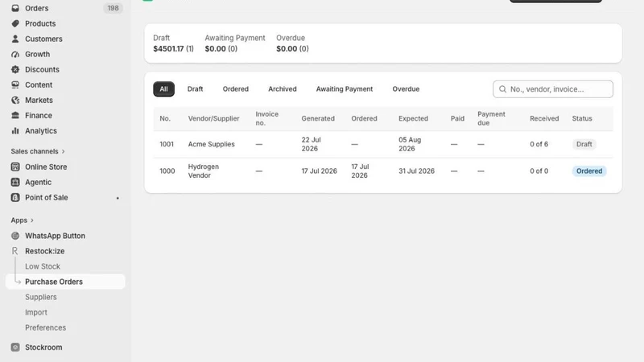The height and width of the screenshot is (362, 644).
Task: Click the Orders 198 count badge
Action: tap(113, 8)
